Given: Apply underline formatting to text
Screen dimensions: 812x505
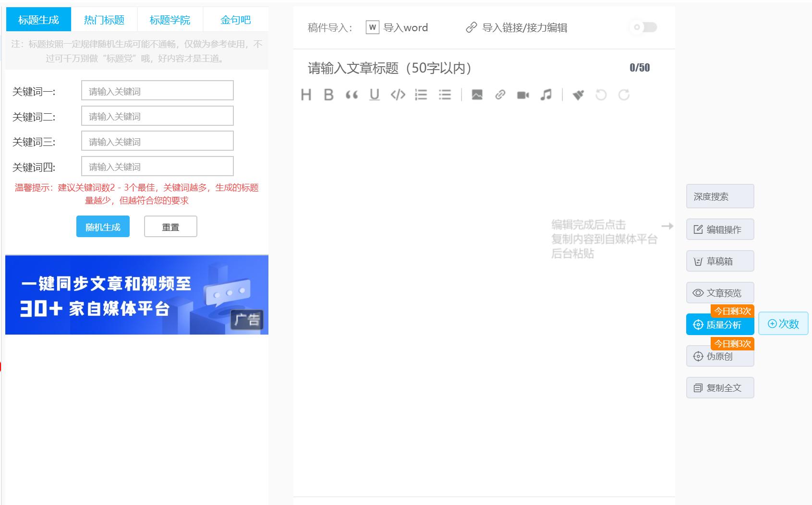Looking at the screenshot, I should pos(375,95).
